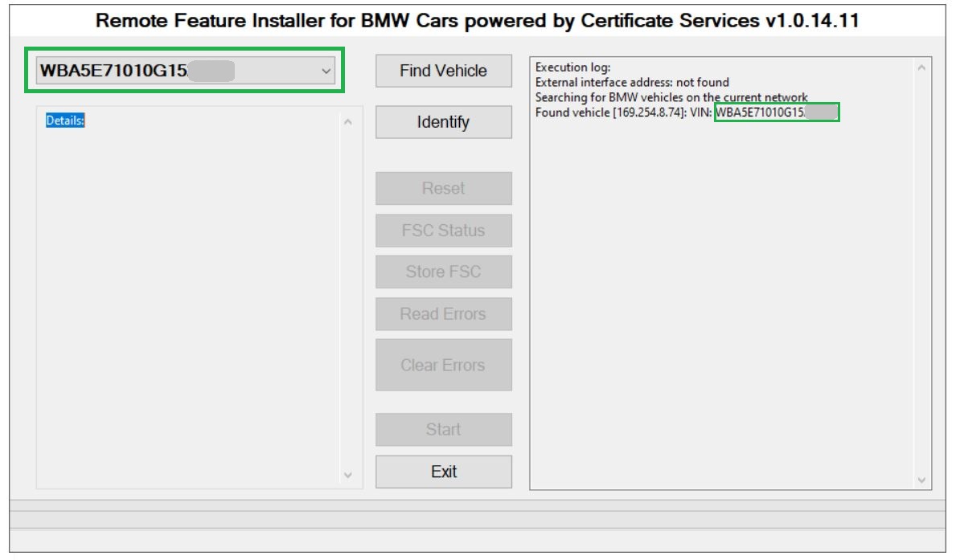This screenshot has width=956, height=560.
Task: Click the Clear Errors button
Action: pyautogui.click(x=443, y=365)
